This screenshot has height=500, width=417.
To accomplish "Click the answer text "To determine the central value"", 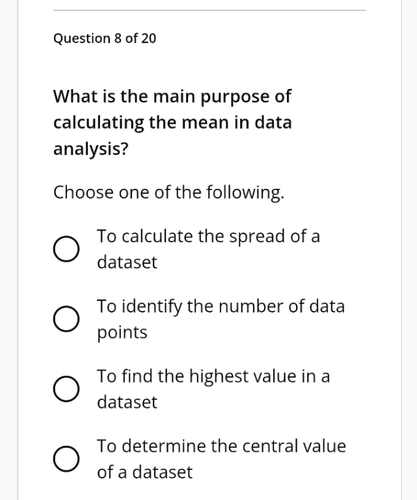I will [221, 446].
